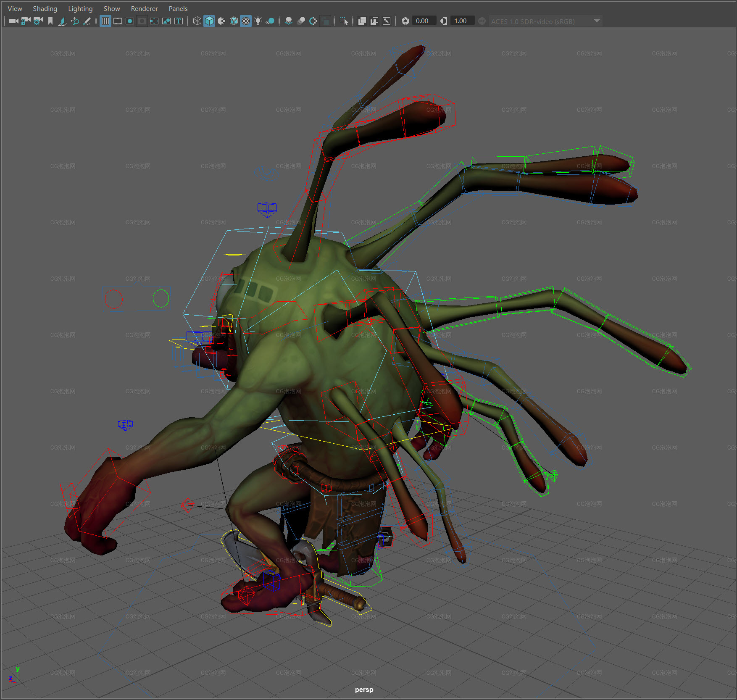This screenshot has height=700, width=737.
Task: Click the camera Bookmarks icon
Action: 50,21
